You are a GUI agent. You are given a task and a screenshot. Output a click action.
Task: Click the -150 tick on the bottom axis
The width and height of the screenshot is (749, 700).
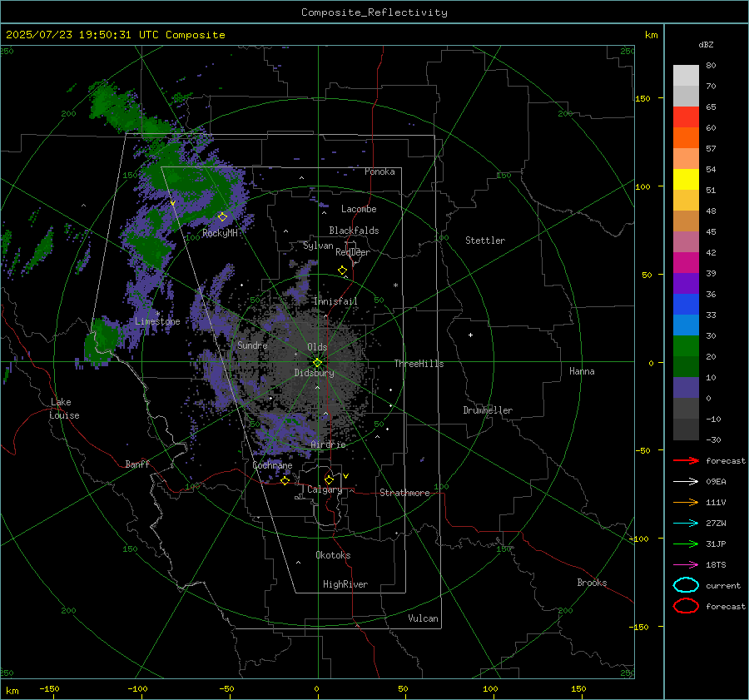coord(49,688)
